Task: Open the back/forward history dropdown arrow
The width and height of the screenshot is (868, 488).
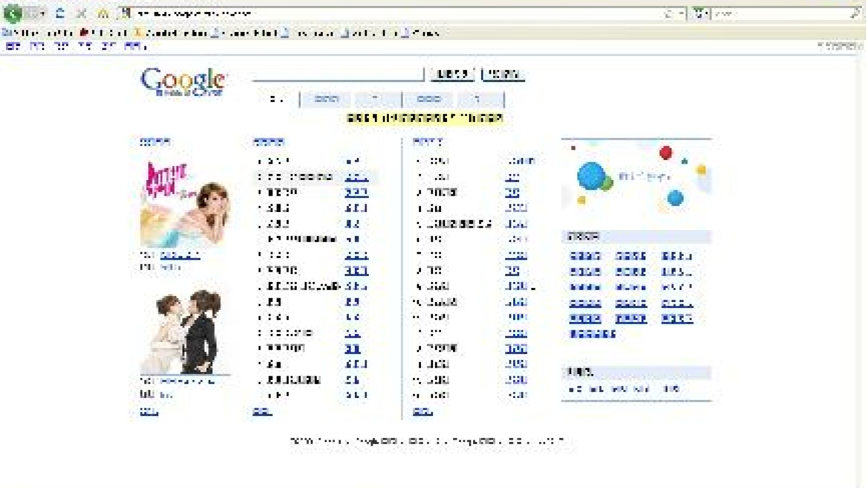Action: (x=41, y=13)
